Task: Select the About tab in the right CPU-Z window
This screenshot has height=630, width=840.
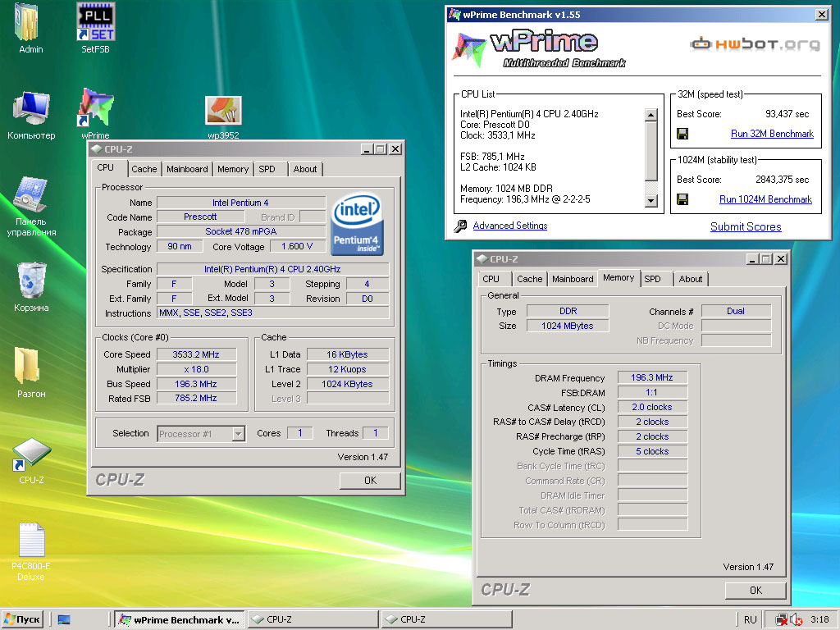Action: [691, 279]
